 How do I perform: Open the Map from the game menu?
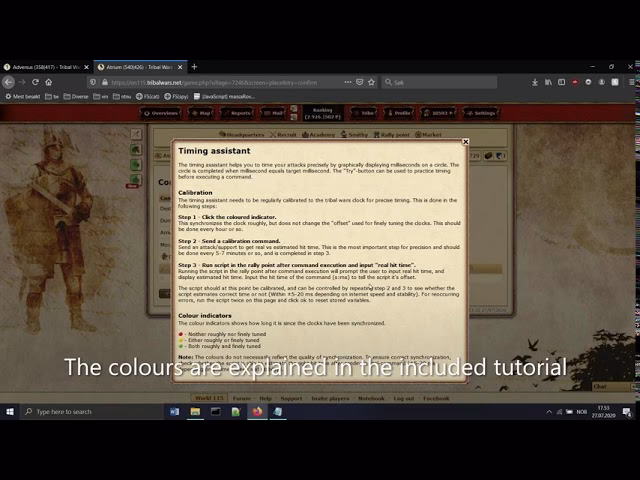[x=202, y=113]
